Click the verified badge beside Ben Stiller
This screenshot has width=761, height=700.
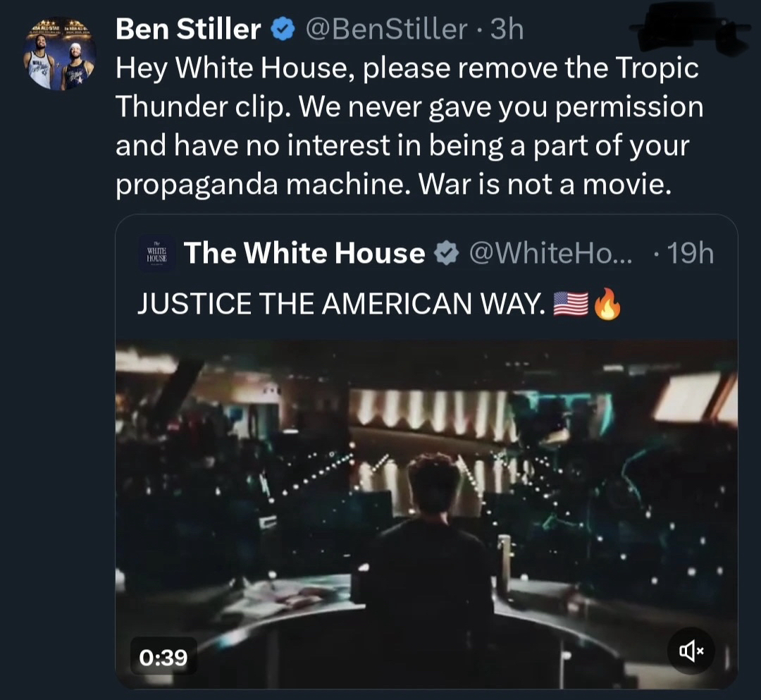tap(282, 30)
